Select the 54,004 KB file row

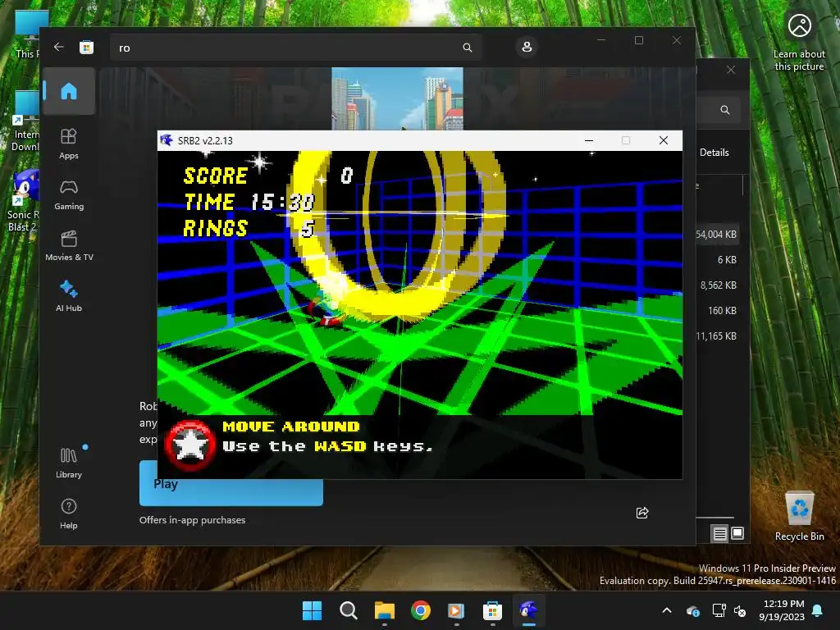click(717, 234)
